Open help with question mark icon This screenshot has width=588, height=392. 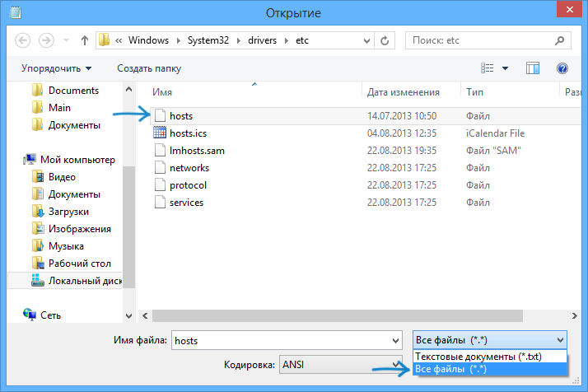pyautogui.click(x=562, y=68)
